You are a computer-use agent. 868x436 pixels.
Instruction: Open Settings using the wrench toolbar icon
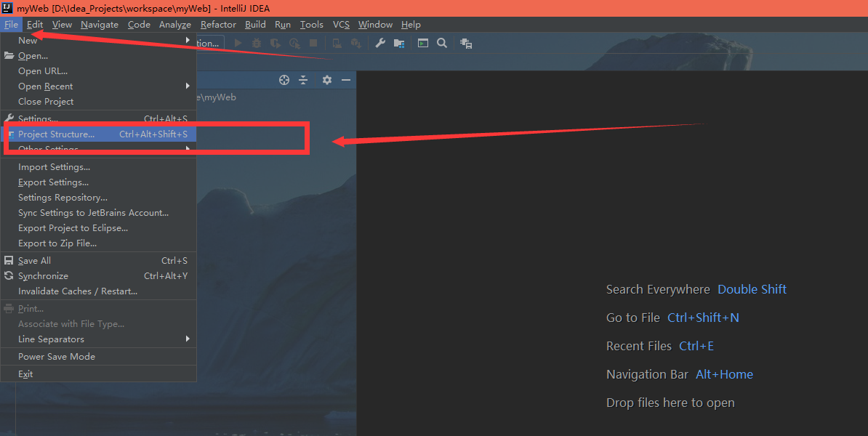click(x=380, y=43)
